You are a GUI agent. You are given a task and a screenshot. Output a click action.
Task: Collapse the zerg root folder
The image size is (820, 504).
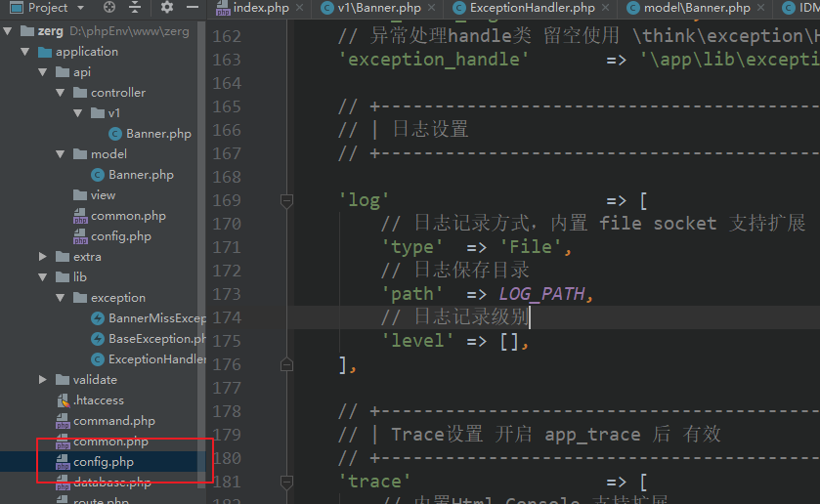tap(8, 31)
